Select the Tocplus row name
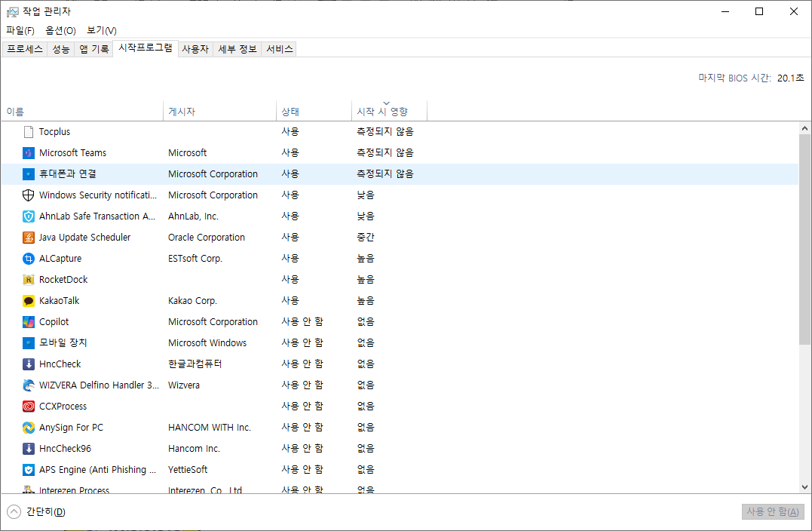The width and height of the screenshot is (812, 531). click(x=54, y=131)
